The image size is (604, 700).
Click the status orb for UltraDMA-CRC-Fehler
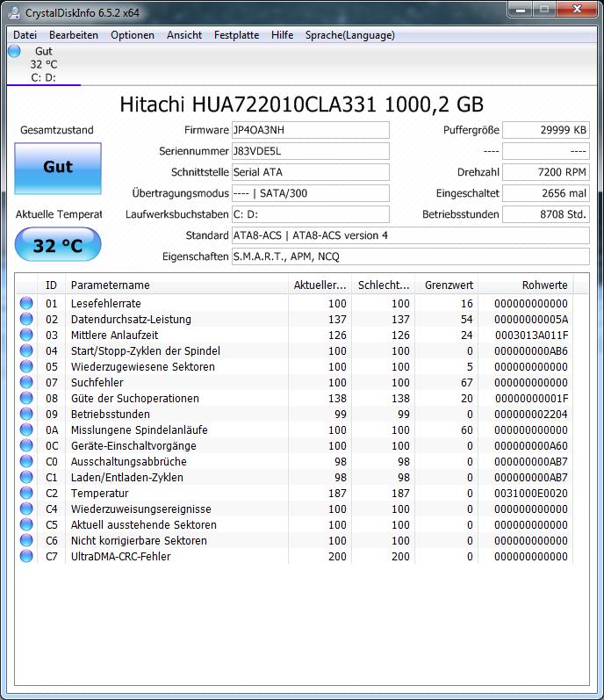tap(26, 556)
